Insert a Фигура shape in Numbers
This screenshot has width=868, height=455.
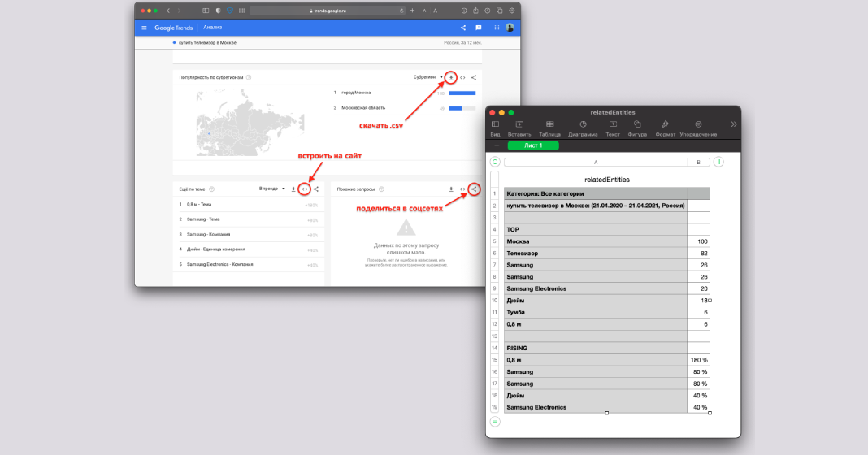click(637, 128)
